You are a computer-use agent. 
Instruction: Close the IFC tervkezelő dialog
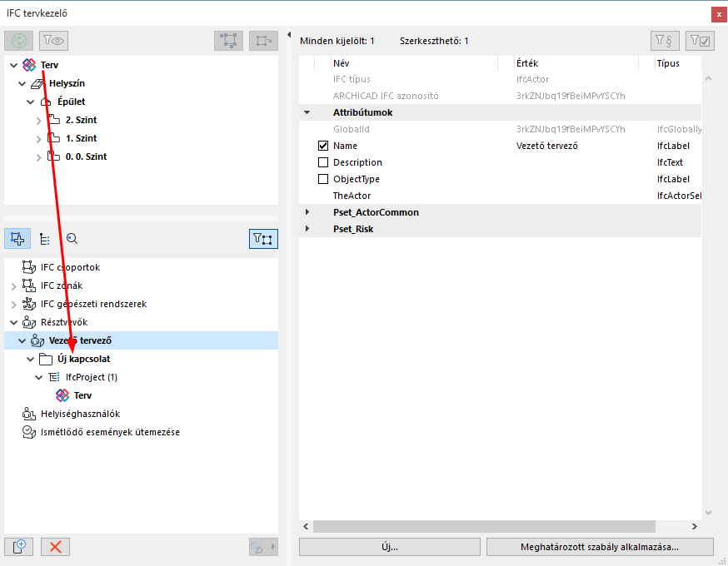point(719,14)
